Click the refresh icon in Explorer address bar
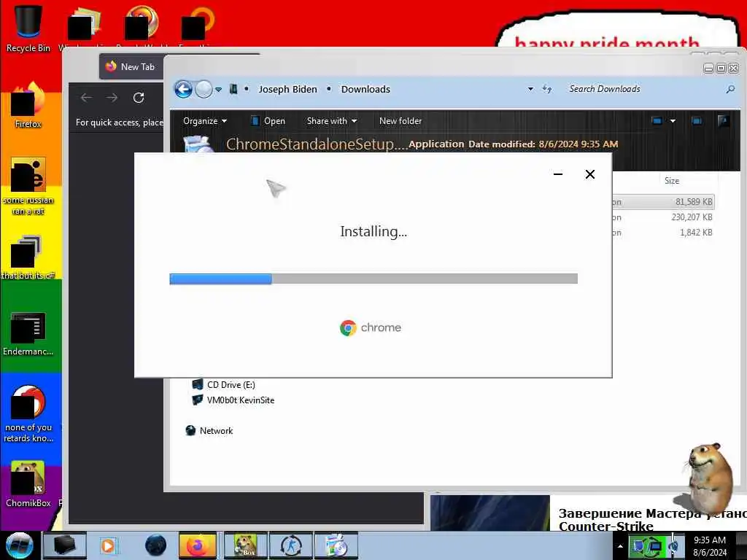Screen dimensions: 747x560 (547, 89)
